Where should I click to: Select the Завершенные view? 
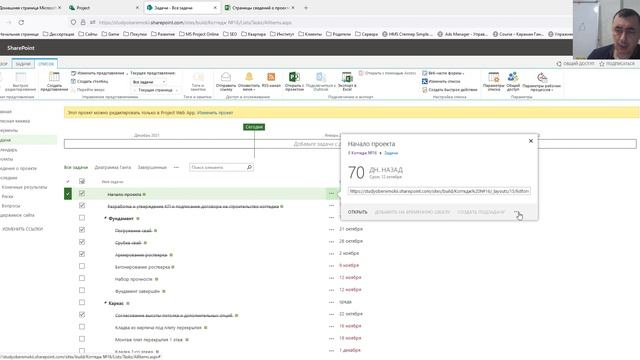[152, 167]
